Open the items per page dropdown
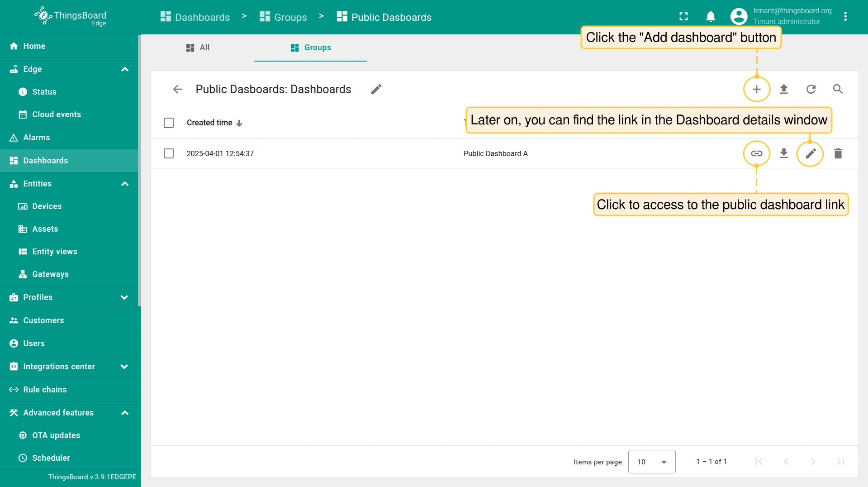Viewport: 868px width, 487px height. click(x=651, y=462)
